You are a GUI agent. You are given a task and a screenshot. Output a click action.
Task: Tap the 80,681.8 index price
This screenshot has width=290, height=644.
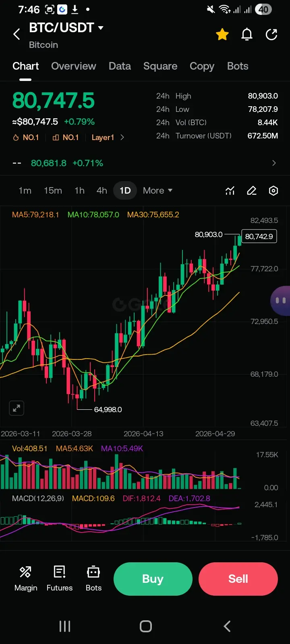49,163
